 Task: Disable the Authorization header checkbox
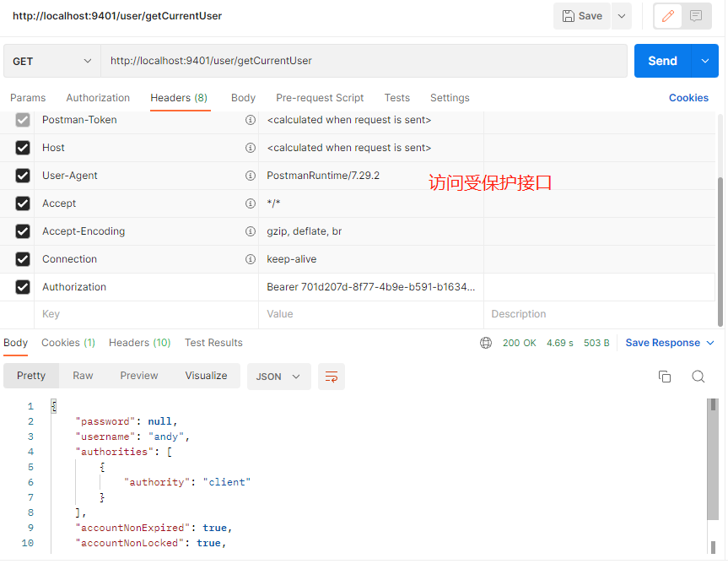23,287
